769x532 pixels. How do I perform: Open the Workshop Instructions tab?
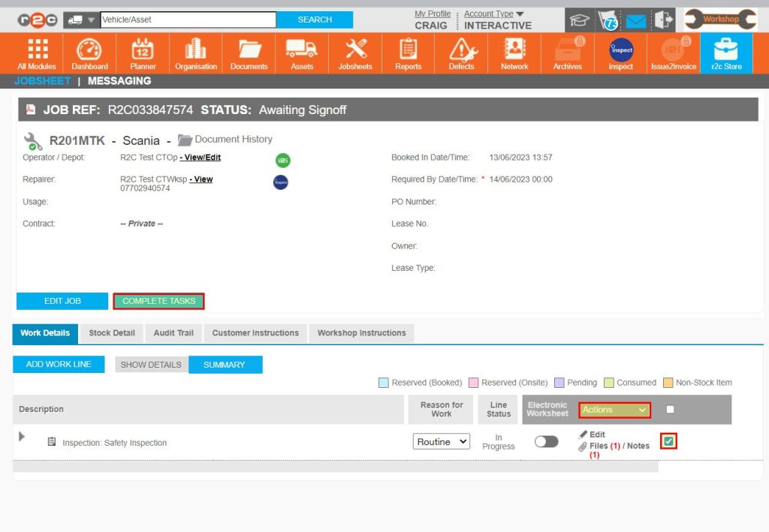(x=361, y=333)
